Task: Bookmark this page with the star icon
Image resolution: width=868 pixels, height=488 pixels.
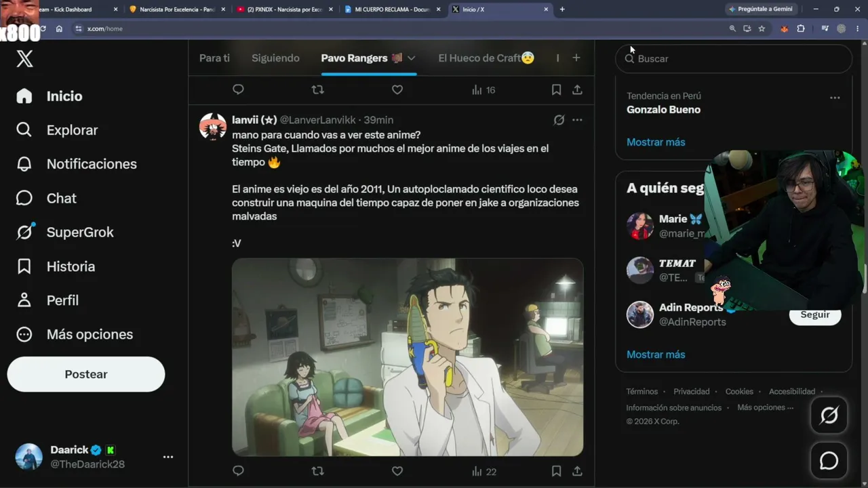Action: (762, 29)
